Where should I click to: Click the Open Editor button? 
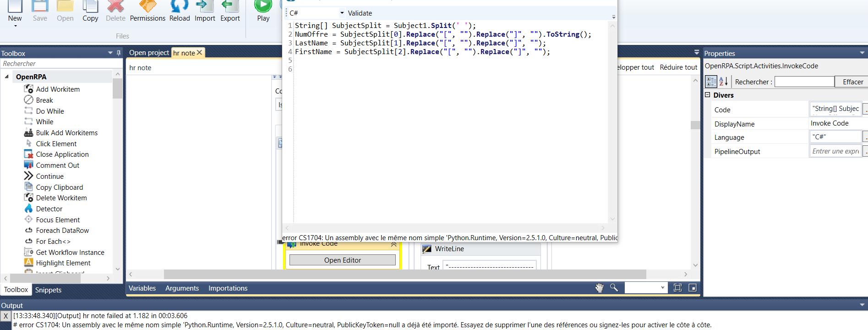[343, 260]
